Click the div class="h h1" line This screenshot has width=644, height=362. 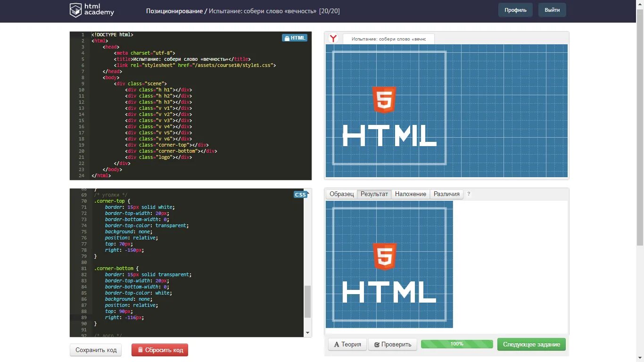[159, 90]
